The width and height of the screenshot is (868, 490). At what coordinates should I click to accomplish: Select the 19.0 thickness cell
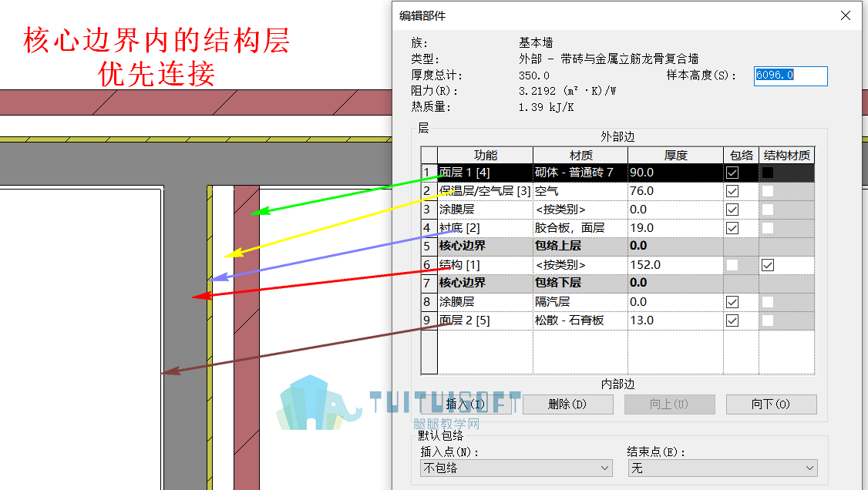click(675, 228)
